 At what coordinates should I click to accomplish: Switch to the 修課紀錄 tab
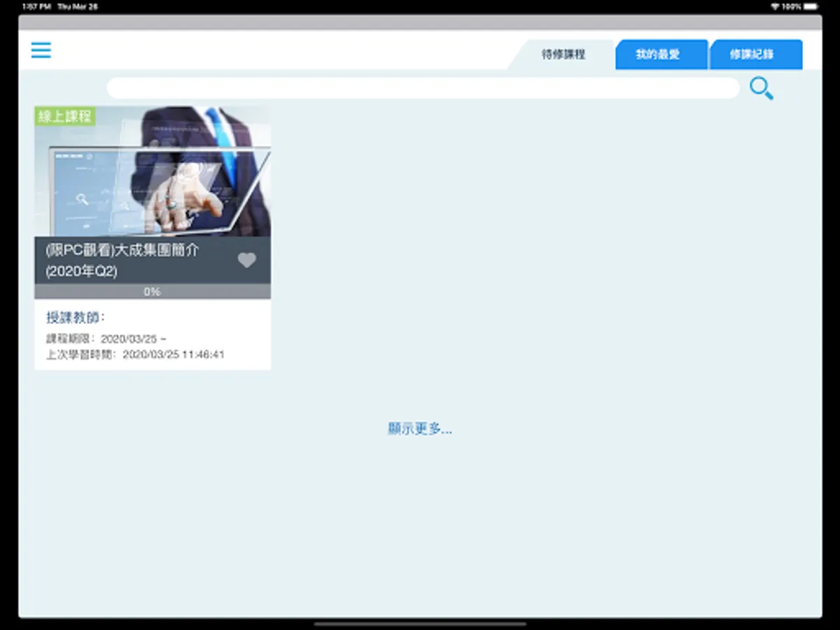click(x=756, y=54)
